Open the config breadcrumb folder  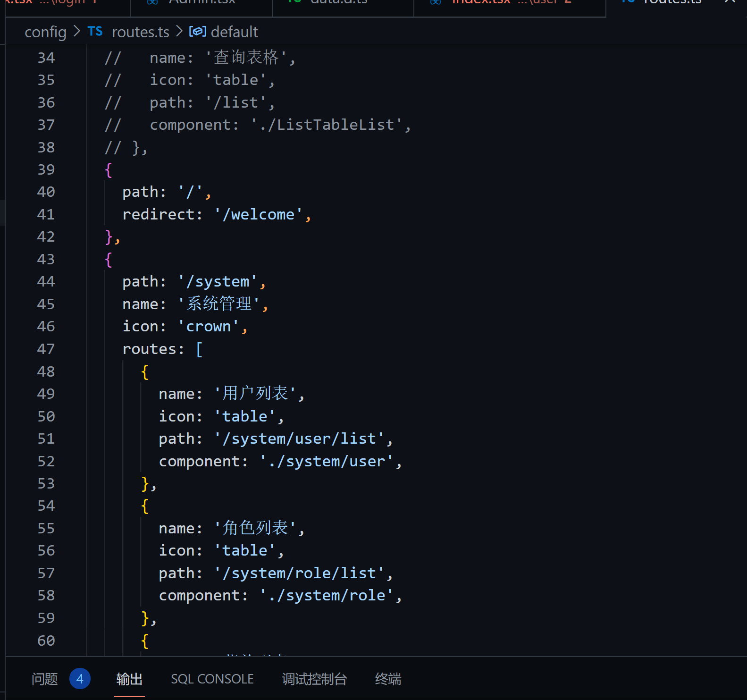[45, 32]
